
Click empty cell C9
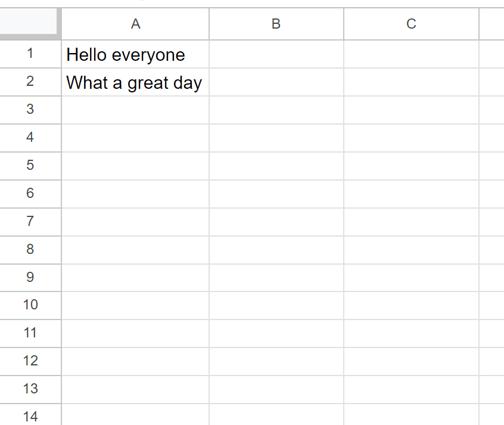point(412,278)
